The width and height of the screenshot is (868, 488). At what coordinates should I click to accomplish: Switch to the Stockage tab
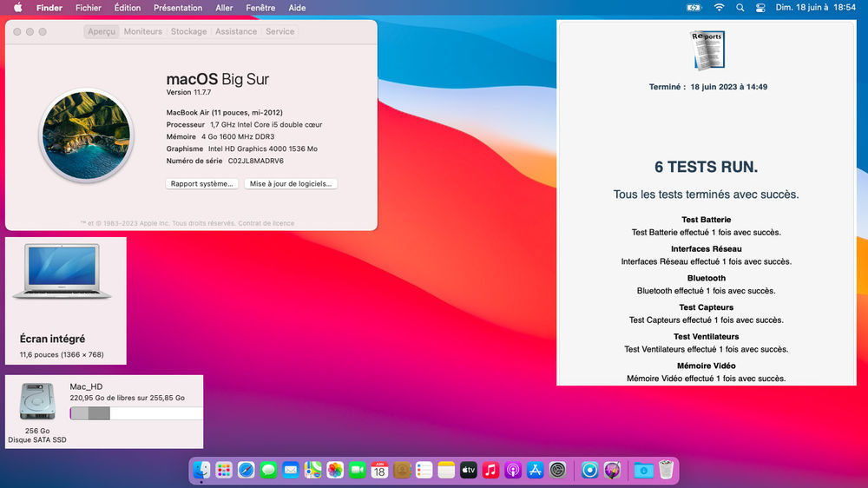point(188,31)
